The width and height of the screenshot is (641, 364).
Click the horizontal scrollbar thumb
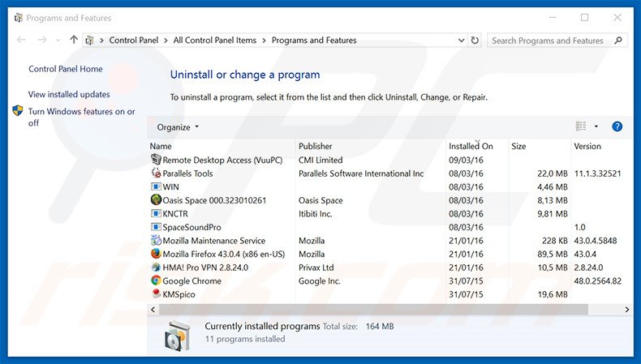click(372, 310)
